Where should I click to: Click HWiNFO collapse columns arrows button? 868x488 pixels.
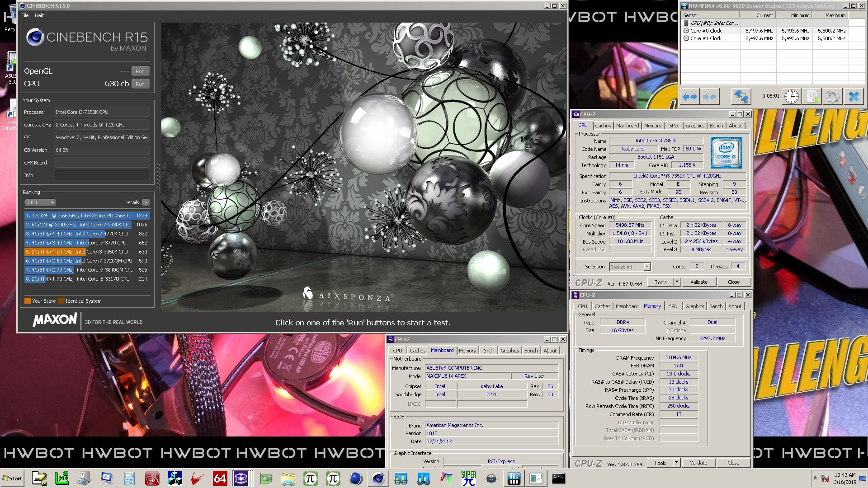709,97
